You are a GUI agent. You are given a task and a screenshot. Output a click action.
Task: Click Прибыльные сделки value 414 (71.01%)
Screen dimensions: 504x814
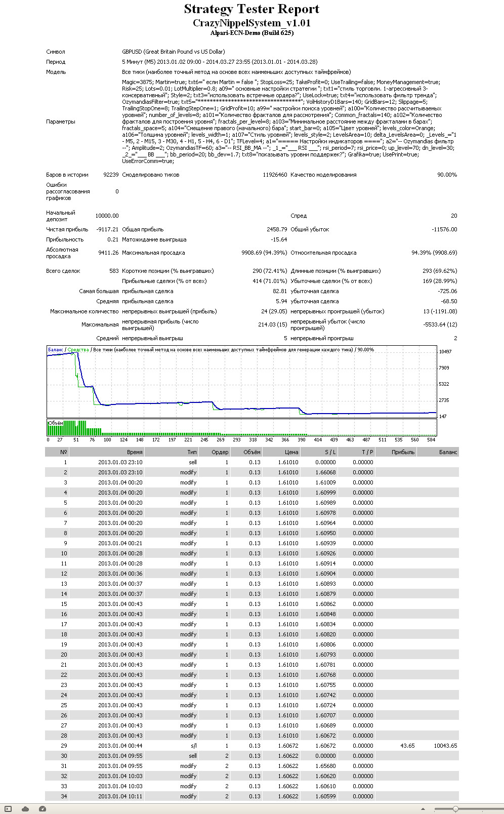coord(270,281)
